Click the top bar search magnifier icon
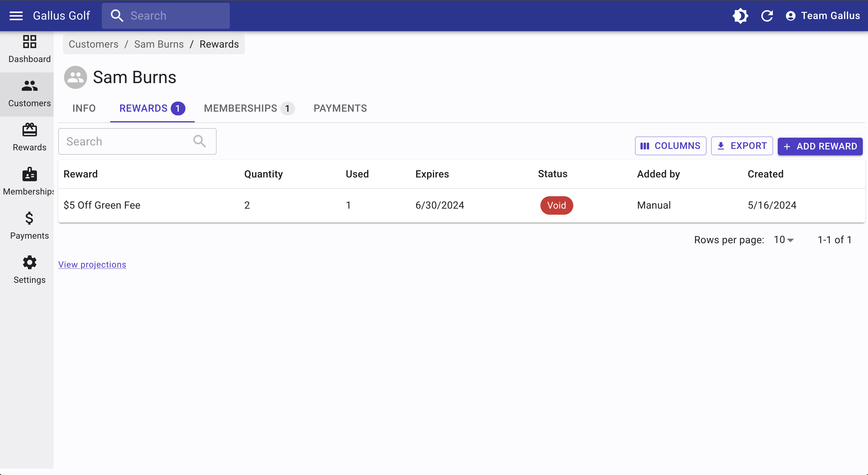The width and height of the screenshot is (868, 475). pyautogui.click(x=117, y=16)
